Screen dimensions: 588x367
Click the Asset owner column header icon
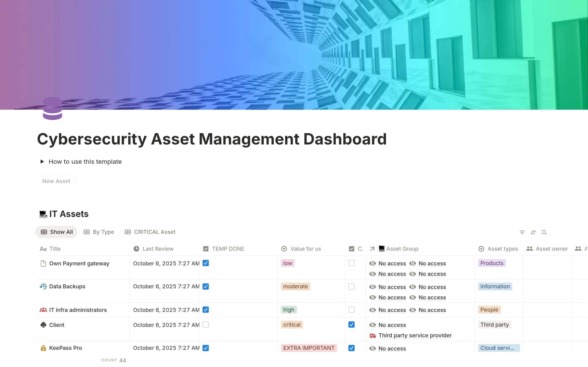[x=530, y=249]
